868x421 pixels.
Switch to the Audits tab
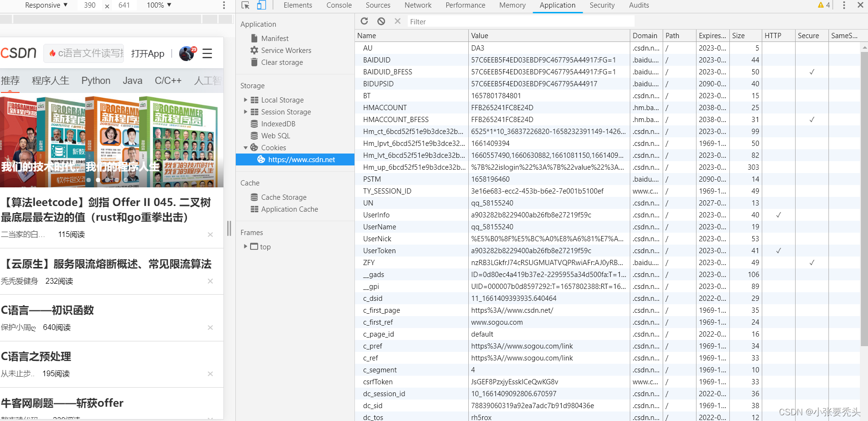[x=639, y=5]
